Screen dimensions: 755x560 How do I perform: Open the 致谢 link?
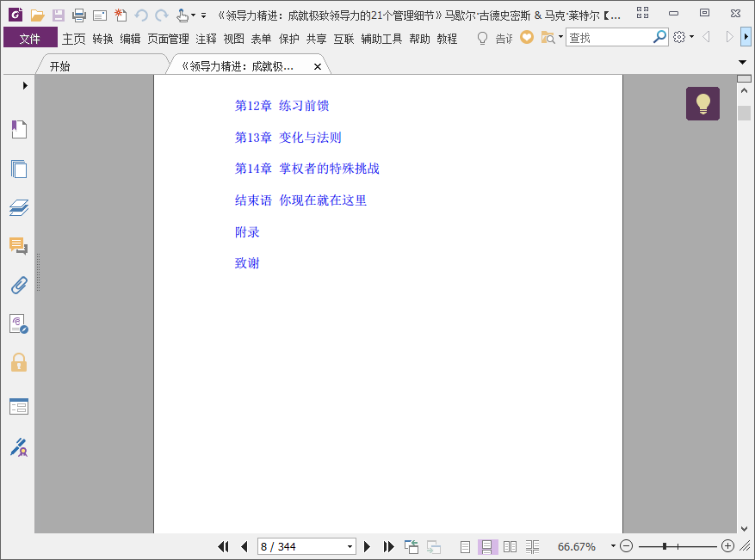coord(247,262)
